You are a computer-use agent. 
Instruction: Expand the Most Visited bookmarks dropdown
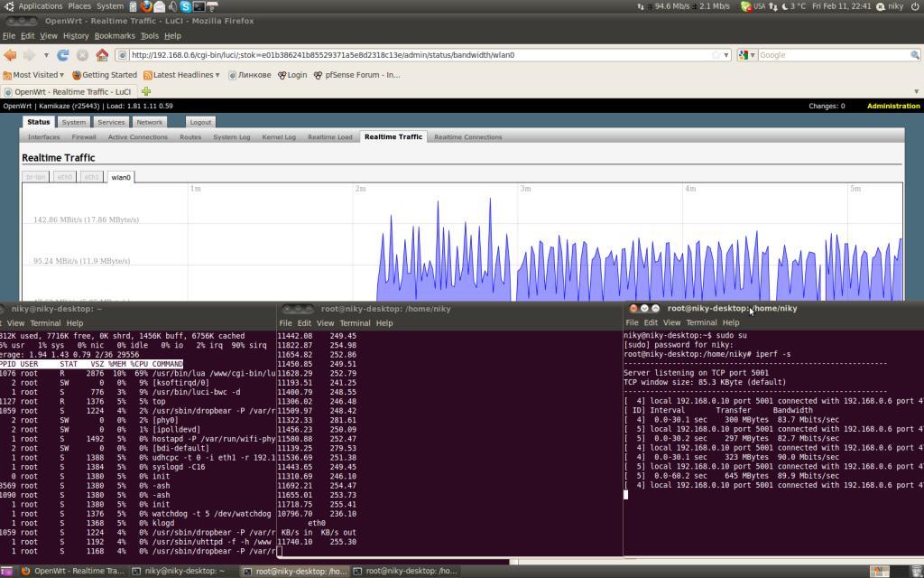tap(34, 75)
